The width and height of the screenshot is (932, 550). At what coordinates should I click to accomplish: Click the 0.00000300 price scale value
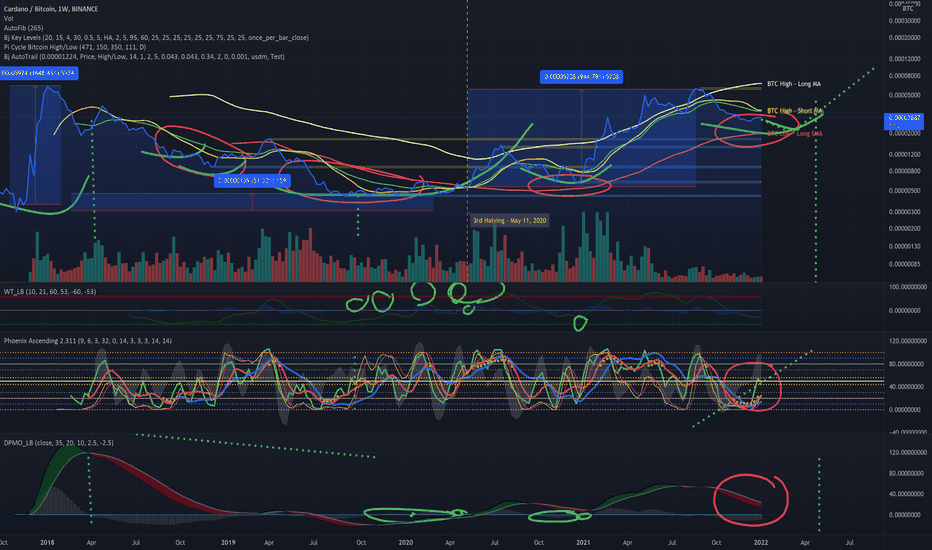pyautogui.click(x=904, y=212)
